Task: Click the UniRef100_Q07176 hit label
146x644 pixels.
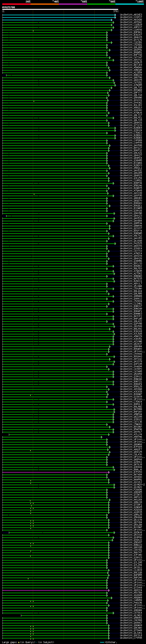Action: click(x=131, y=40)
